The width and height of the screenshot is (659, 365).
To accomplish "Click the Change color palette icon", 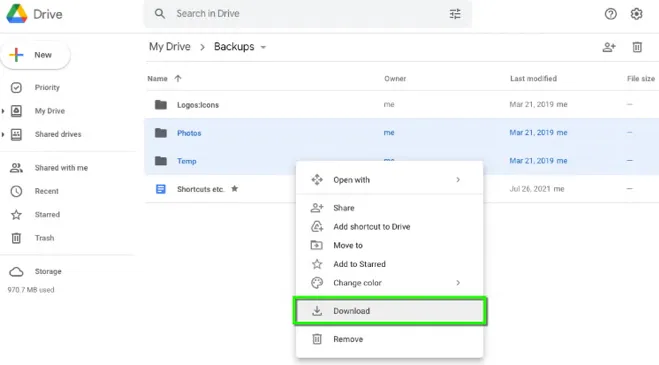I will point(317,283).
